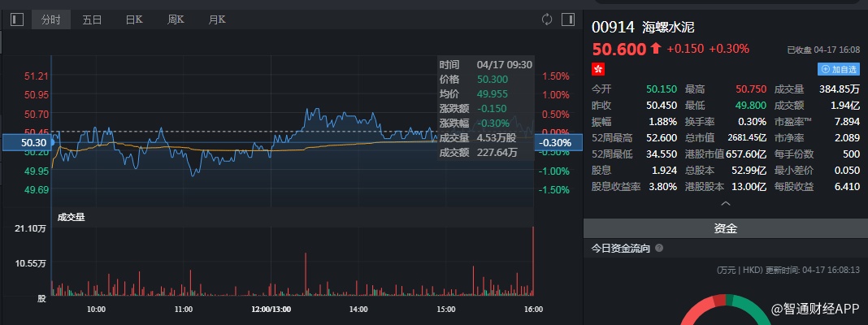Toggle the right sidebar panel icon

tap(567, 19)
